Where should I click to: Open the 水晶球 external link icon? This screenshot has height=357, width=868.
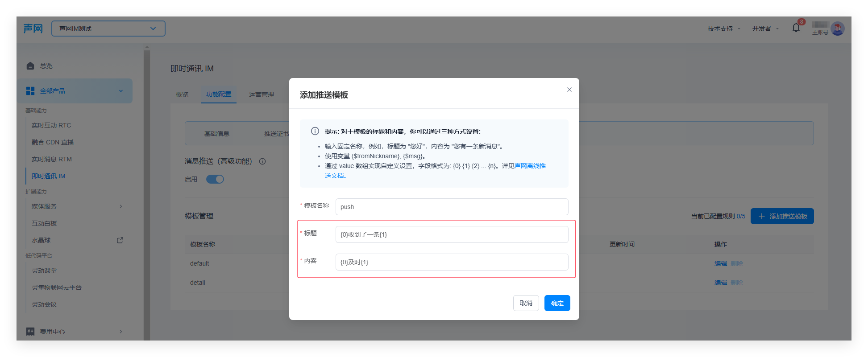tap(120, 240)
